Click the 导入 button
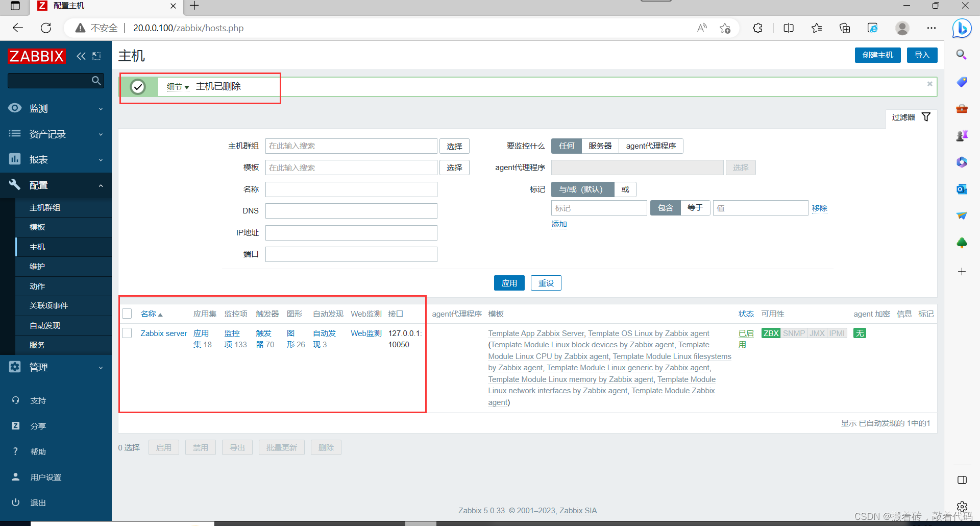The image size is (980, 526). coord(922,55)
